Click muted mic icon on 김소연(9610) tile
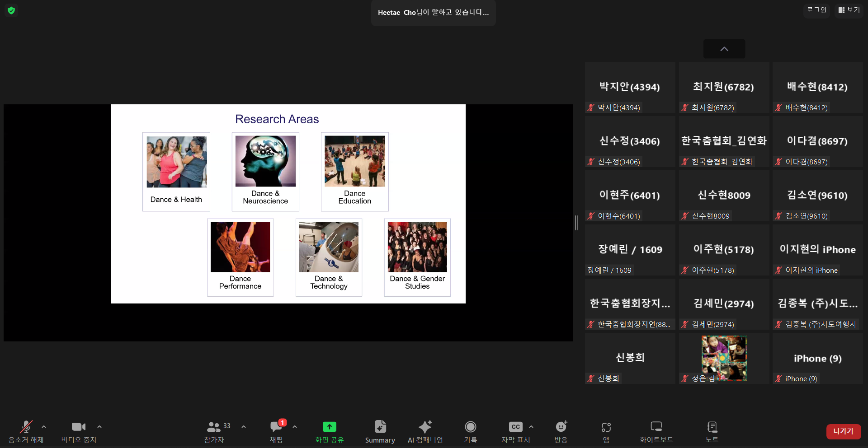868x448 pixels. pos(778,216)
